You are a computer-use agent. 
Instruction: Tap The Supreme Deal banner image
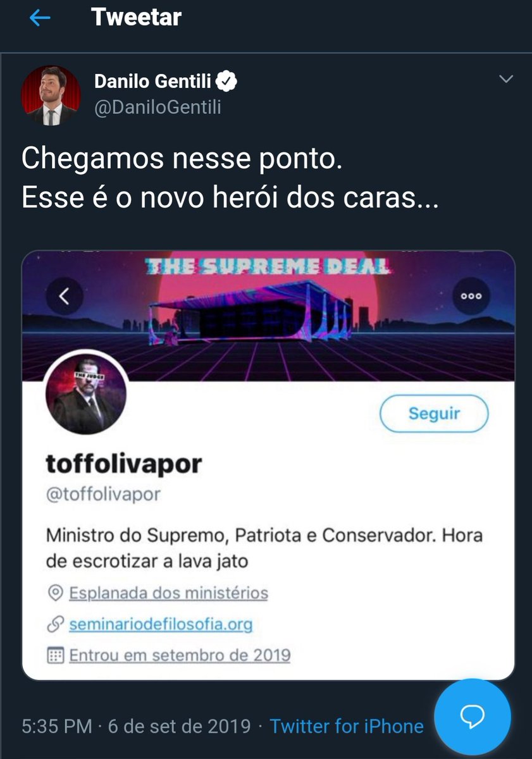(x=269, y=316)
